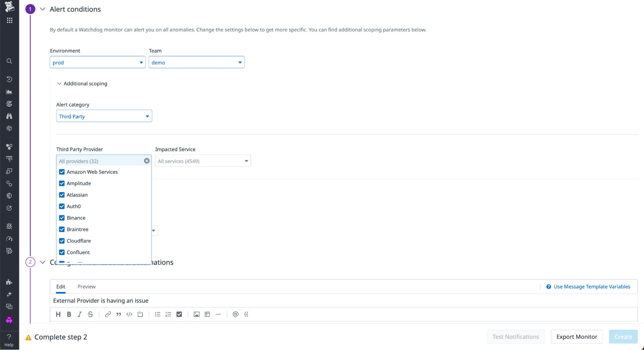Collapse the Alert conditions section
The width and height of the screenshot is (644, 350).
(42, 9)
